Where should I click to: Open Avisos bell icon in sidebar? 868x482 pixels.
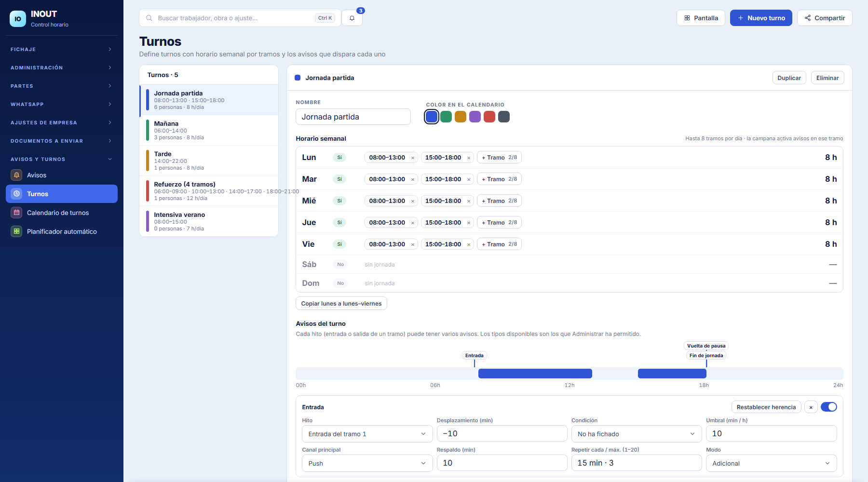pos(17,175)
